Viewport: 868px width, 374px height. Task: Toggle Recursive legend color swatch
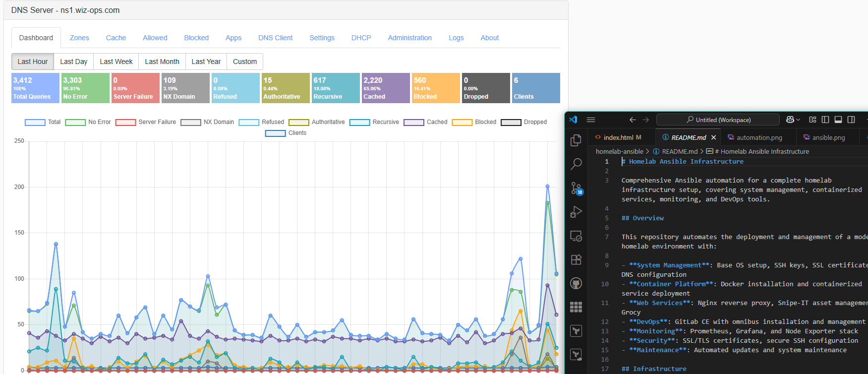[x=359, y=123]
